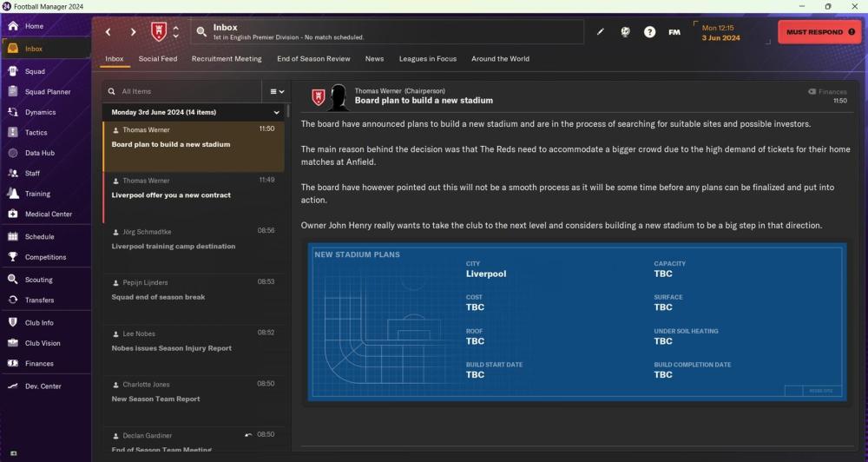Open Liverpool offer you a new contract message
Image resolution: width=868 pixels, height=462 pixels.
coord(194,198)
